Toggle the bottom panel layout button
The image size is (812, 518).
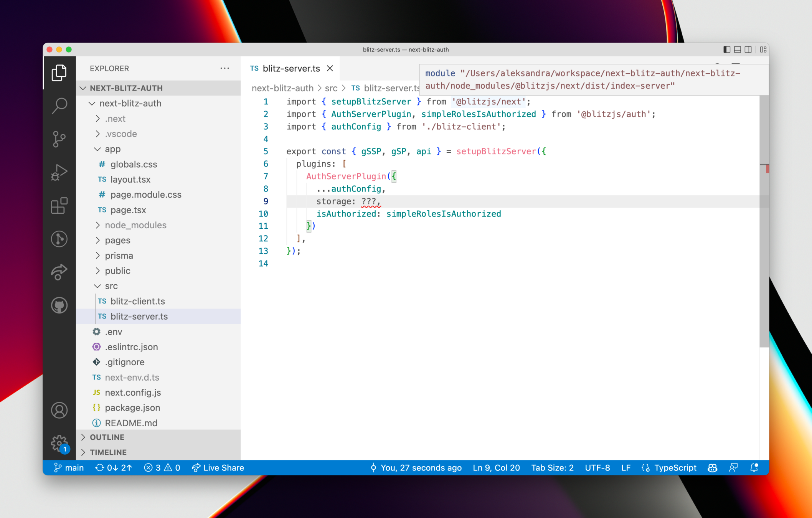point(737,49)
